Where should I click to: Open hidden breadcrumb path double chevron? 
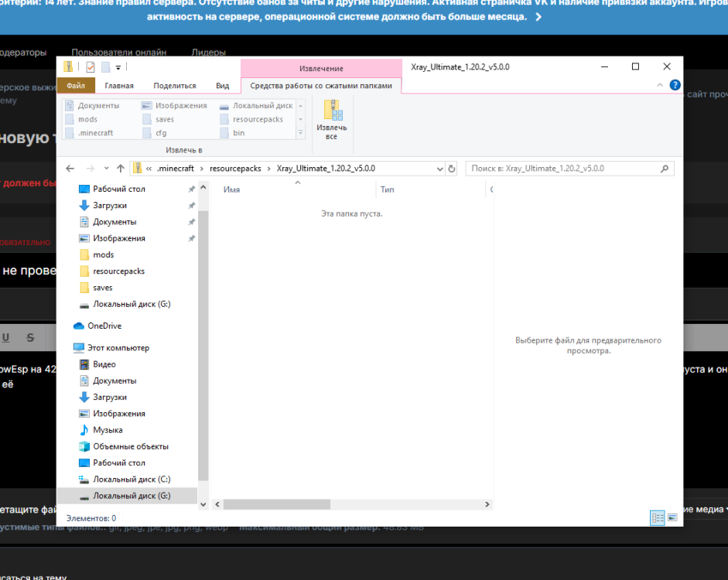tap(149, 169)
